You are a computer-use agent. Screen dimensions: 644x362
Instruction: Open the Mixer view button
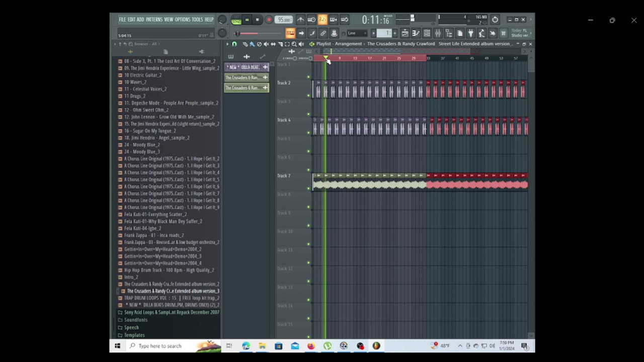pyautogui.click(x=438, y=33)
